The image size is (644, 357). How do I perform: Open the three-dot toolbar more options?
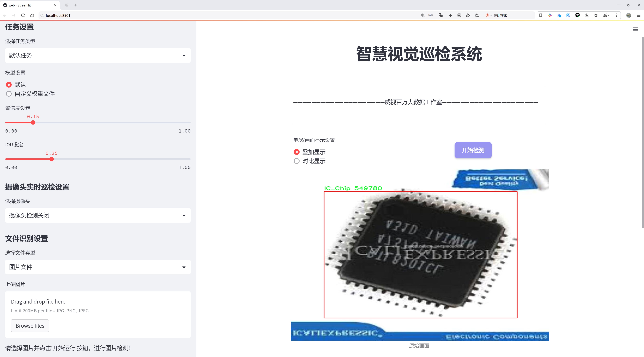coord(616,15)
